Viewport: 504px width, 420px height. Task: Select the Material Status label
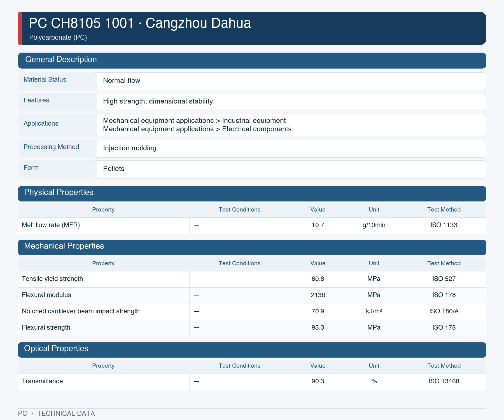coord(45,79)
